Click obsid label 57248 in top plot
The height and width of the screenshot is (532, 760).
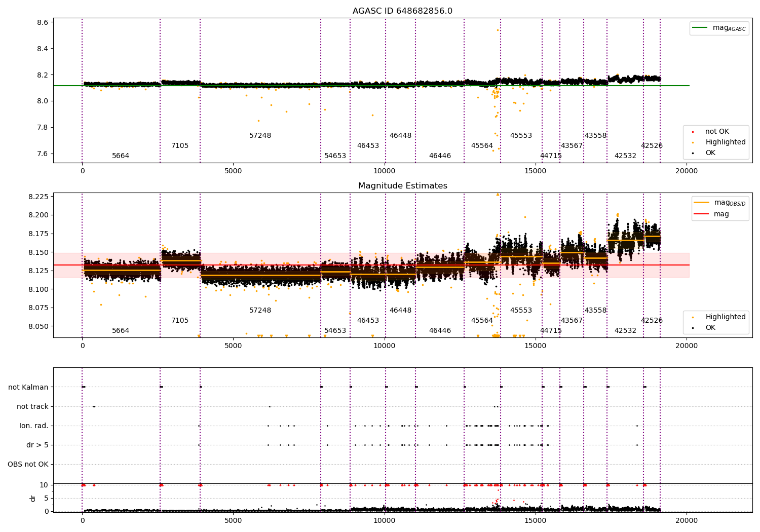260,136
